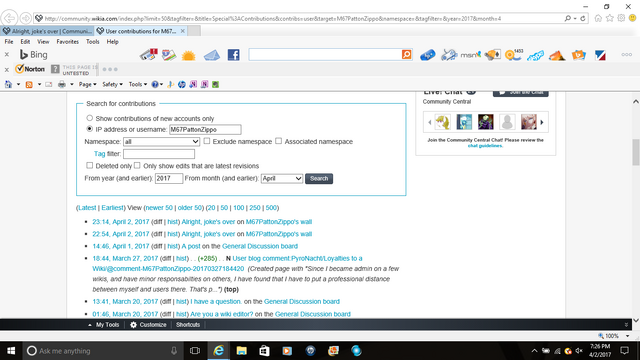Image resolution: width=640 pixels, height=360 pixels.
Task: Expand the From month April dropdown
Action: pyautogui.click(x=282, y=178)
